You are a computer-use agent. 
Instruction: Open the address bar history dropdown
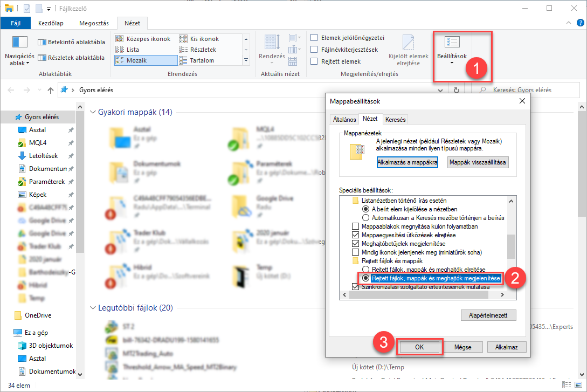tap(440, 90)
